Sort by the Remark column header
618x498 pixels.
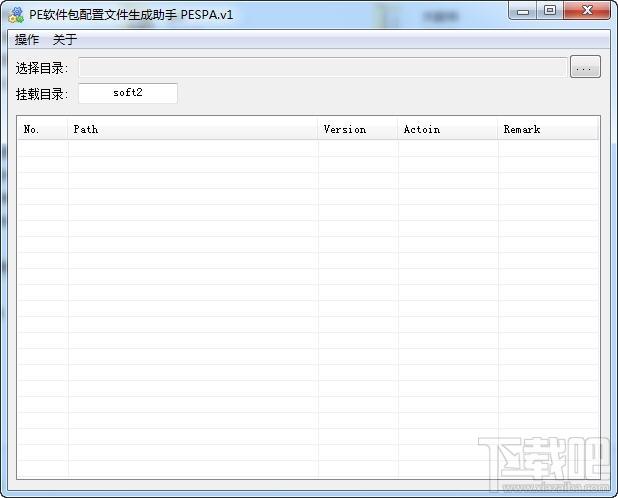pos(547,129)
